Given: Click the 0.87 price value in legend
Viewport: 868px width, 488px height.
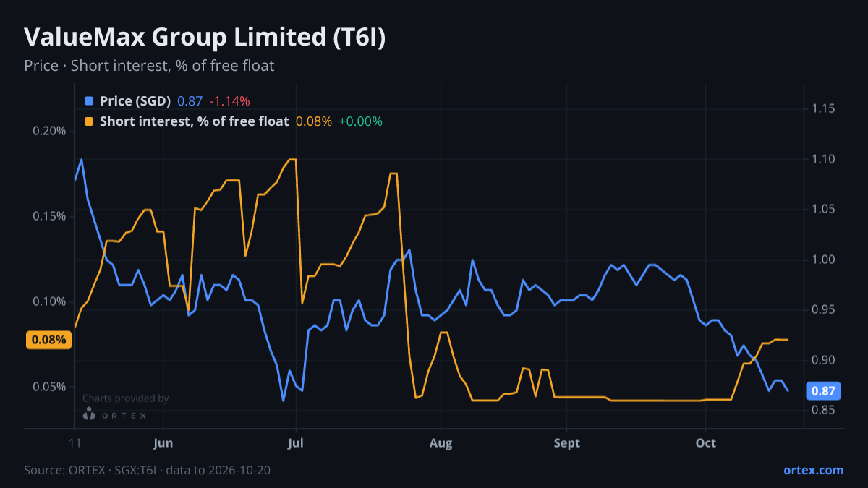Looking at the screenshot, I should tap(190, 101).
